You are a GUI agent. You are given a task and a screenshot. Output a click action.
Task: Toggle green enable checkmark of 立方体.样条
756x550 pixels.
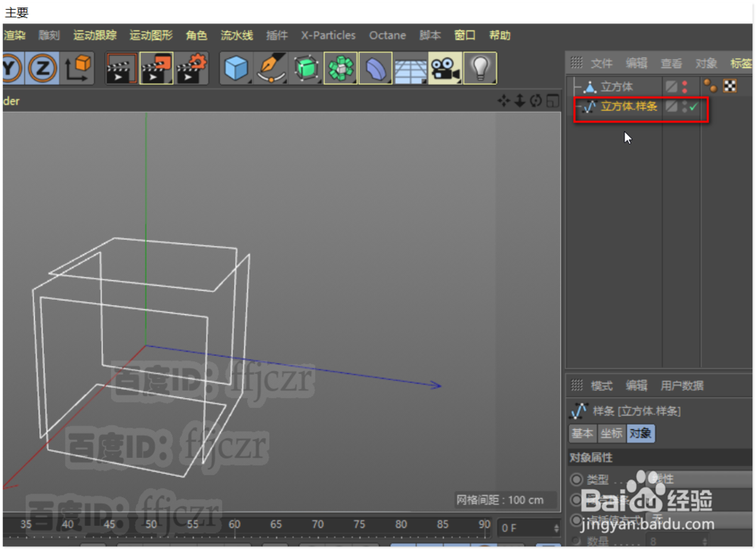[693, 107]
